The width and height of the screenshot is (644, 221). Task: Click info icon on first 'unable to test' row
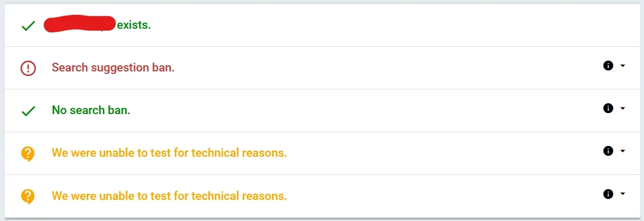pyautogui.click(x=609, y=151)
